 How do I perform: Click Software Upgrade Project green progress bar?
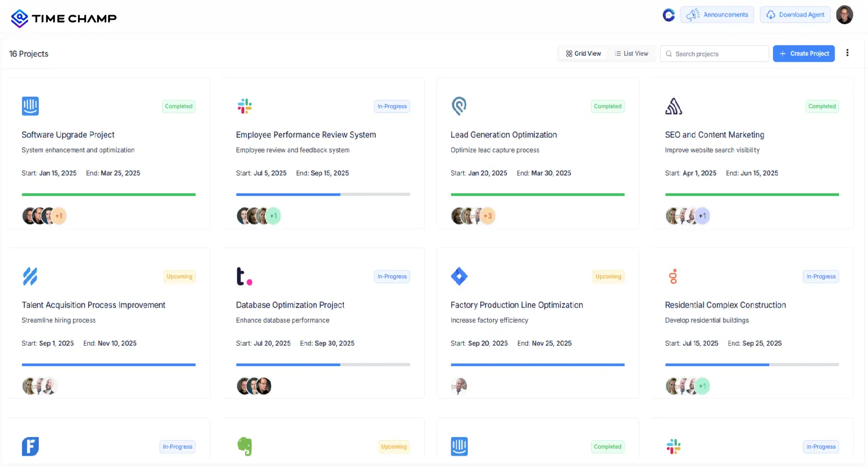108,194
